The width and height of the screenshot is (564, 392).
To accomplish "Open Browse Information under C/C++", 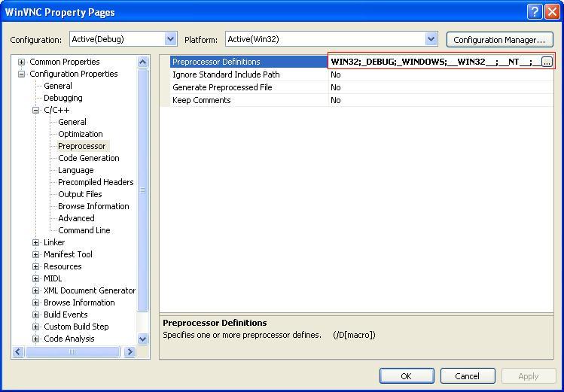I will (93, 206).
